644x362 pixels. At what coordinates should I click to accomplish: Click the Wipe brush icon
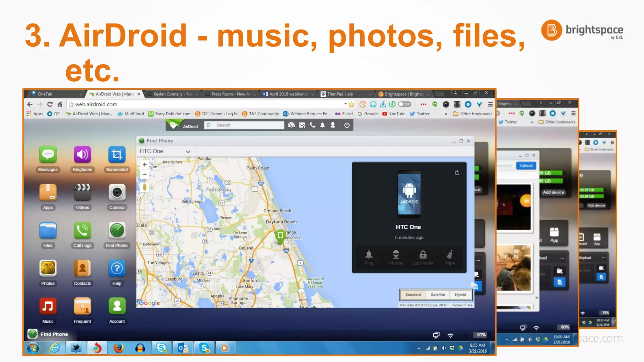point(450,255)
